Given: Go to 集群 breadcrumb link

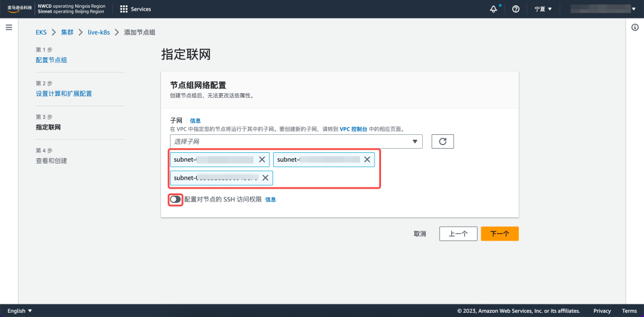Looking at the screenshot, I should [67, 32].
